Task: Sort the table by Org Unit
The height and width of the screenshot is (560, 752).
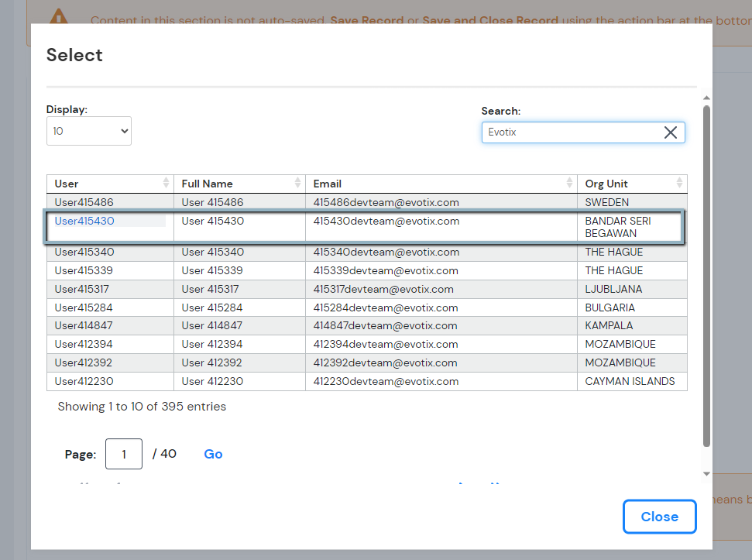Action: pyautogui.click(x=680, y=184)
